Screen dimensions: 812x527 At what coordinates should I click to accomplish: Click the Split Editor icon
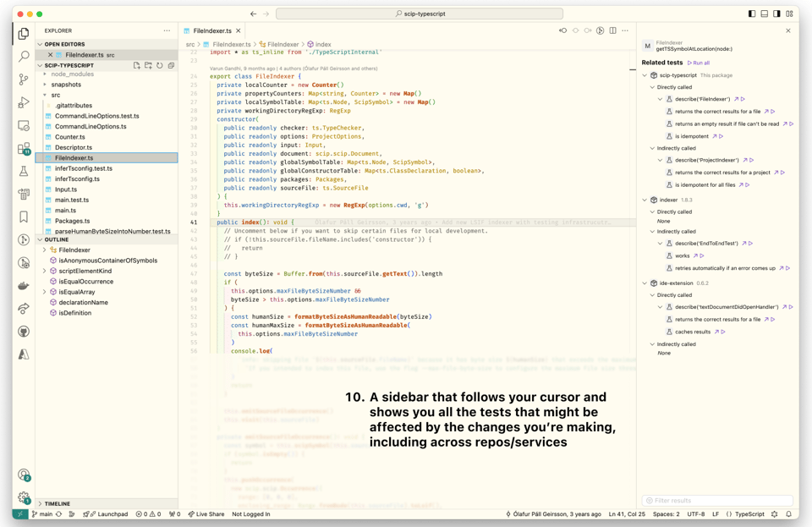pyautogui.click(x=612, y=30)
